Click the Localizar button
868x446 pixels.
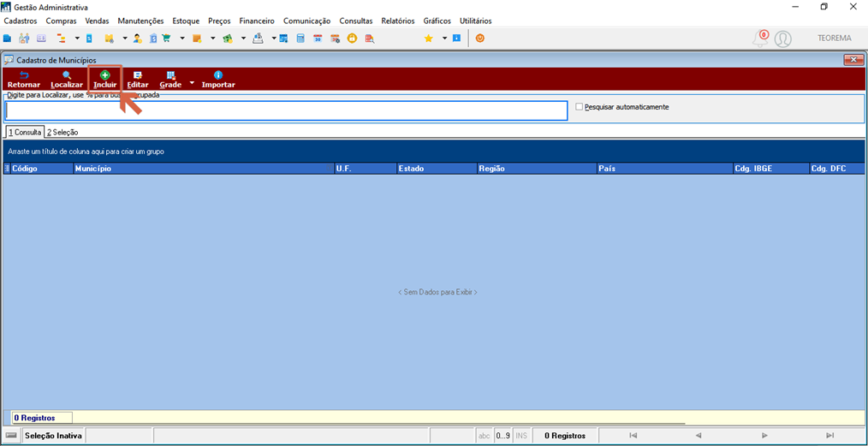coord(67,80)
